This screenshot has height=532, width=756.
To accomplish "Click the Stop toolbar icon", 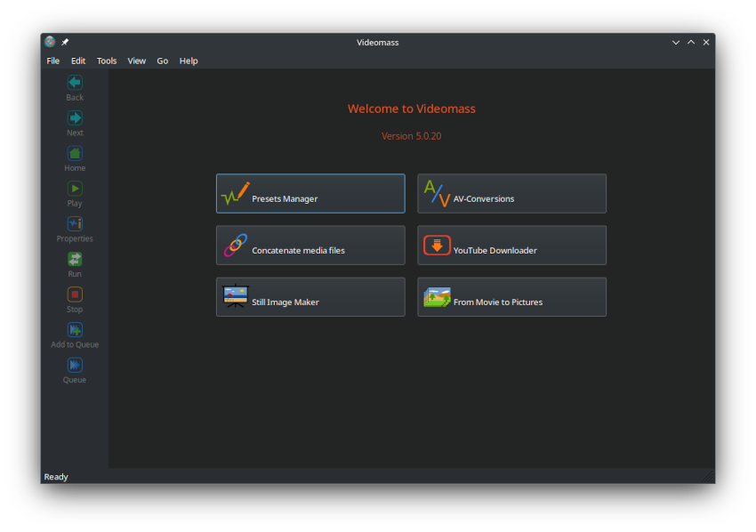I will (x=75, y=294).
